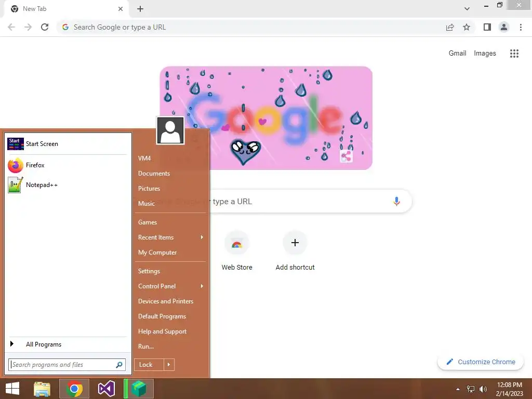Open Start Screen entry
Image resolution: width=532 pixels, height=399 pixels.
pos(68,144)
